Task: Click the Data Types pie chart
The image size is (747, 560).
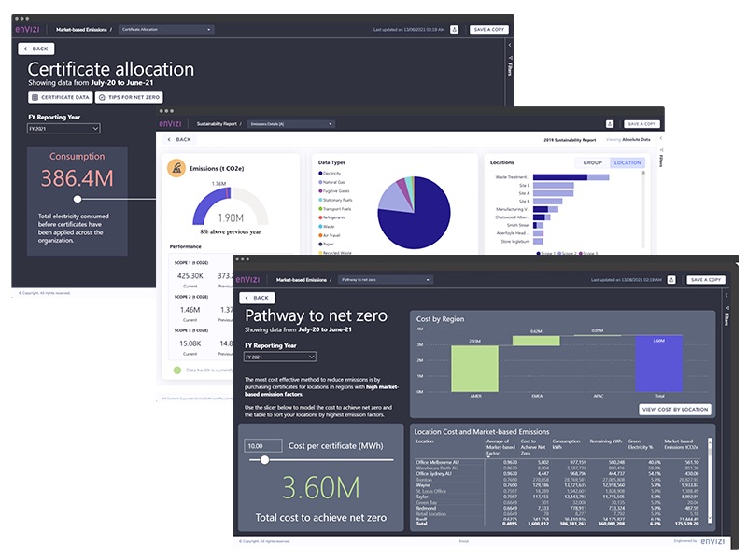Action: click(414, 213)
